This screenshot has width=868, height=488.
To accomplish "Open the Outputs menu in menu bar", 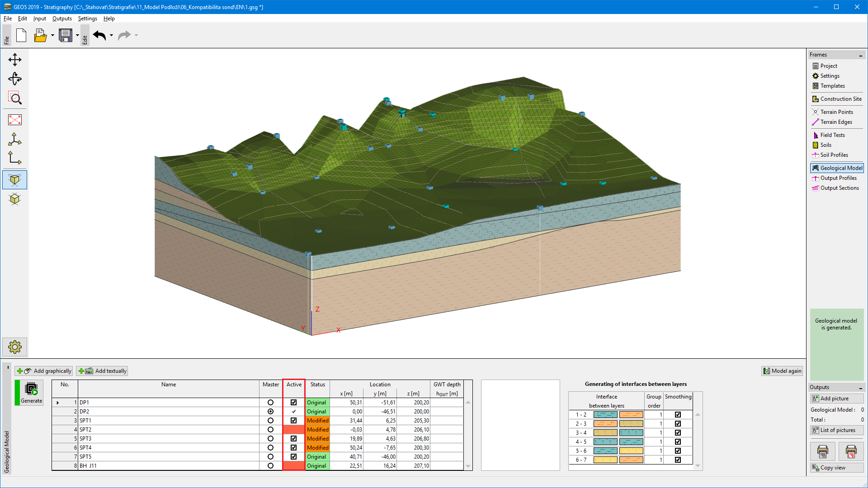I will tap(62, 19).
